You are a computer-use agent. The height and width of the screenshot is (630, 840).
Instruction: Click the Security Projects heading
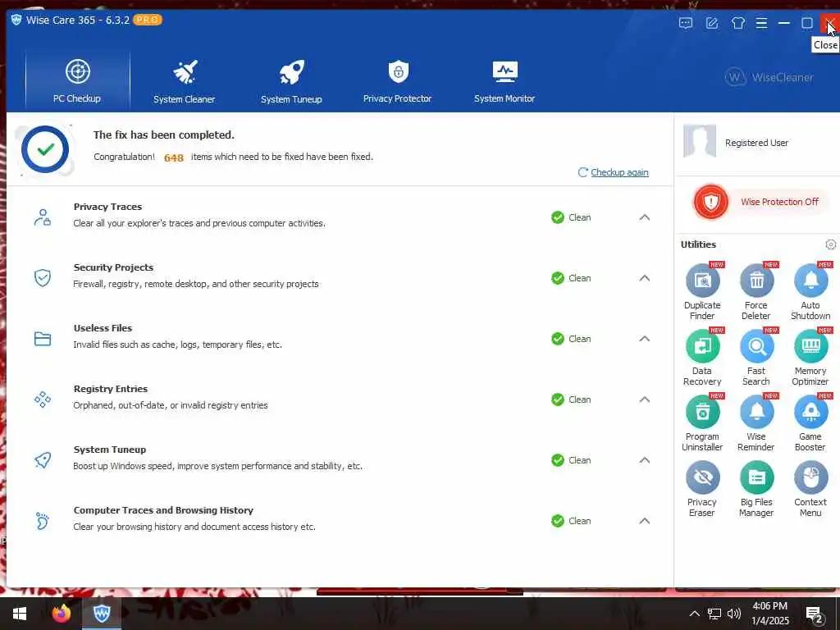[x=113, y=267]
